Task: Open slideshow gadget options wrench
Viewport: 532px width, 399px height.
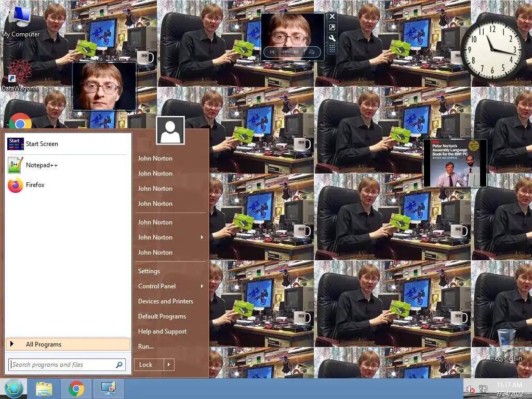Action: pos(332,38)
